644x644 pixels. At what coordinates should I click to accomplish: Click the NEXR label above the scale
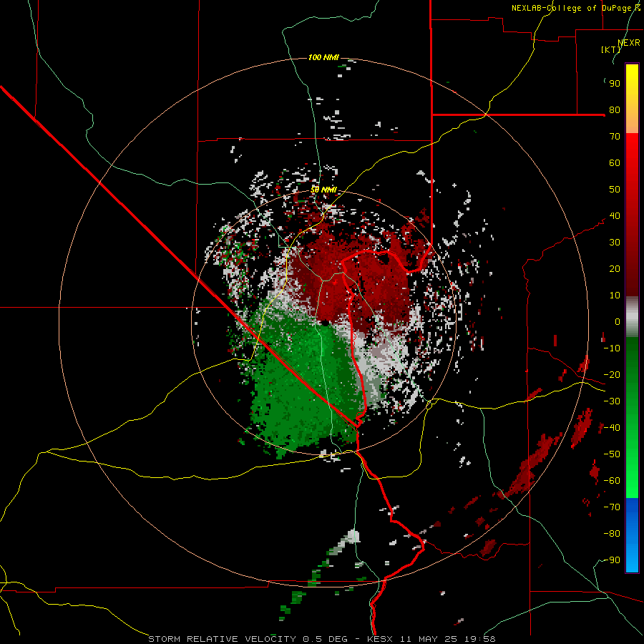629,43
